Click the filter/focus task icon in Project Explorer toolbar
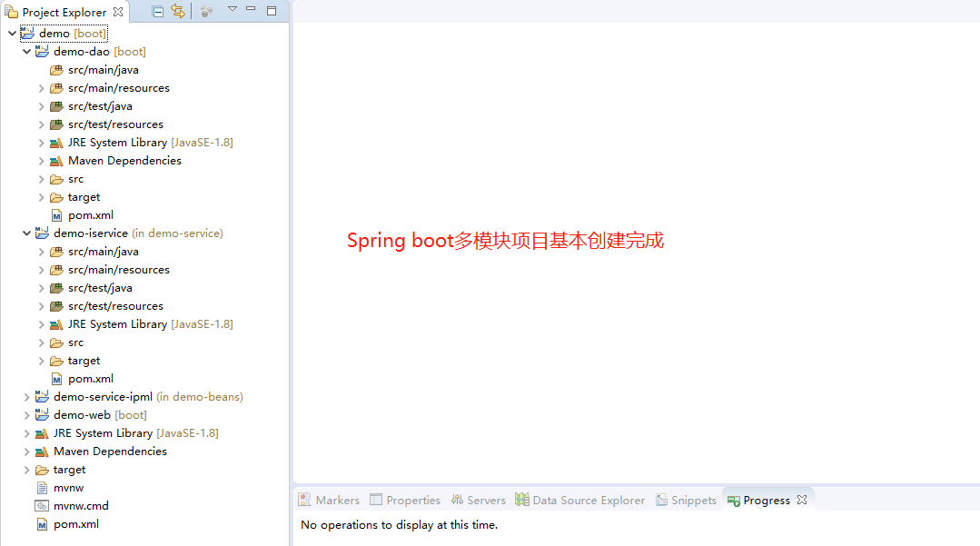 [206, 11]
